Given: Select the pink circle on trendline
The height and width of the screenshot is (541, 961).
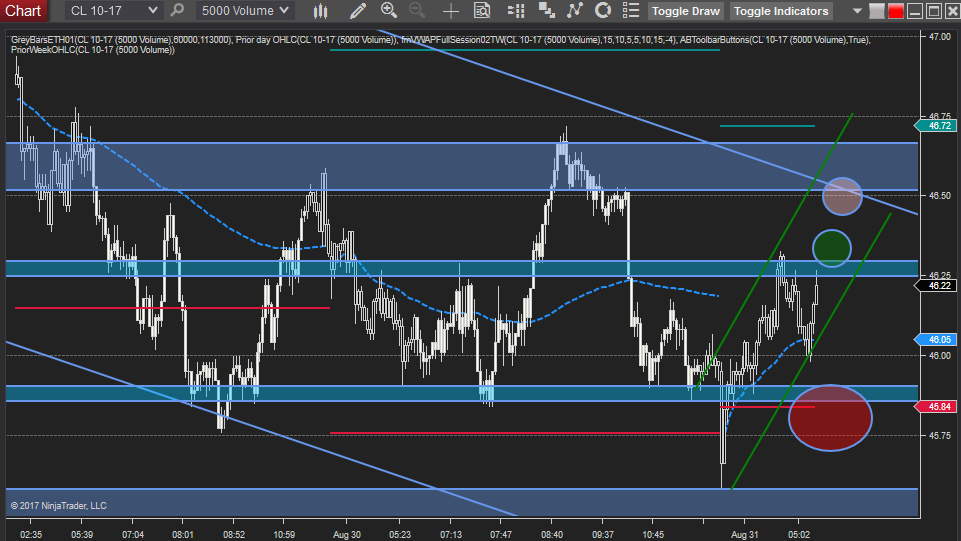Looking at the screenshot, I should tap(842, 196).
